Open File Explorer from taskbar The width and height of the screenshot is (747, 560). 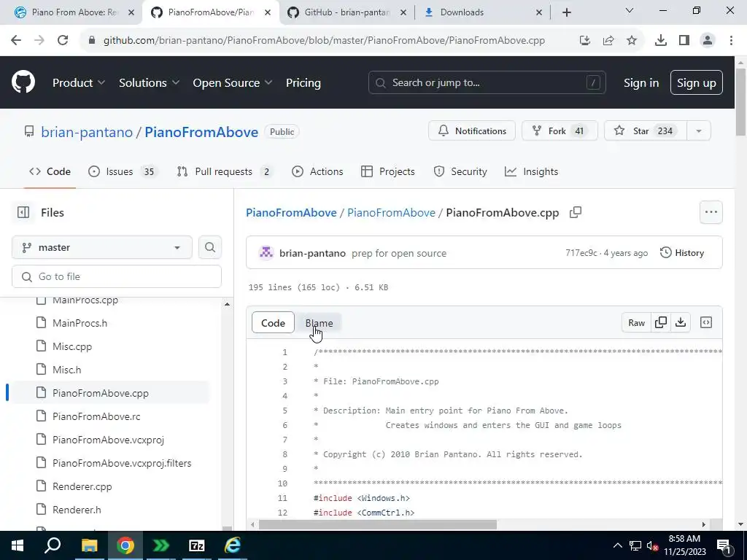(x=89, y=545)
